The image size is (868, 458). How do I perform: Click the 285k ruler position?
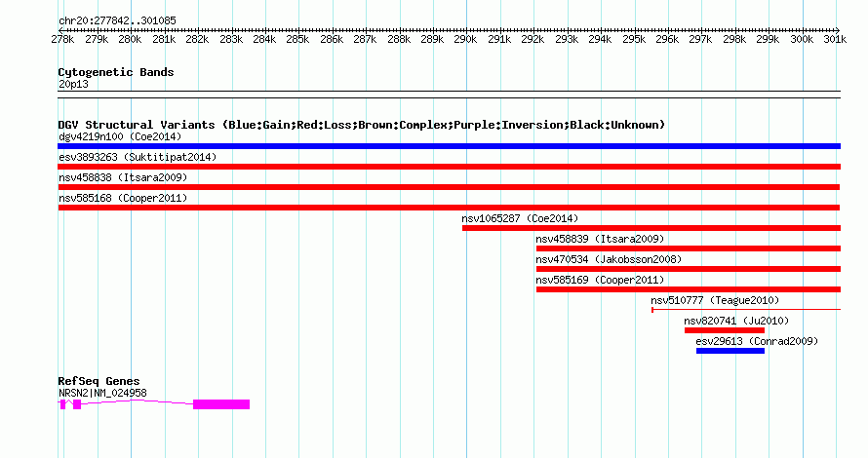(x=297, y=39)
